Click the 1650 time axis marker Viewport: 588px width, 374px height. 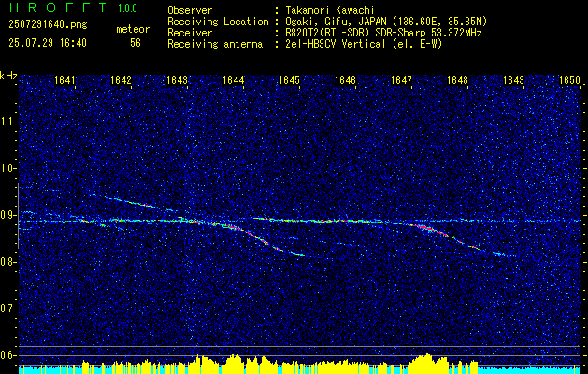click(x=569, y=79)
